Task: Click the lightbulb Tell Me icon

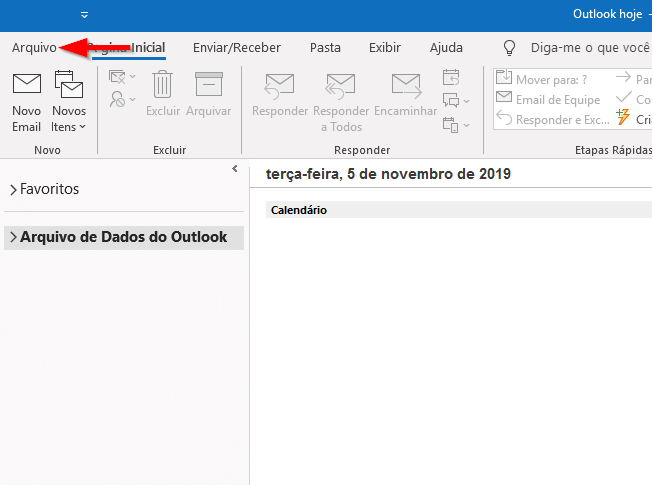Action: (509, 48)
